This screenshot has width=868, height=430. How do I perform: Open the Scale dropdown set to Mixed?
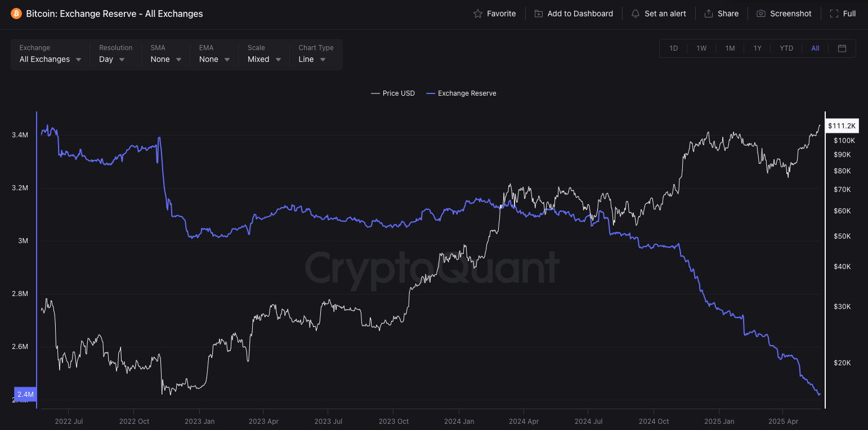(x=264, y=59)
